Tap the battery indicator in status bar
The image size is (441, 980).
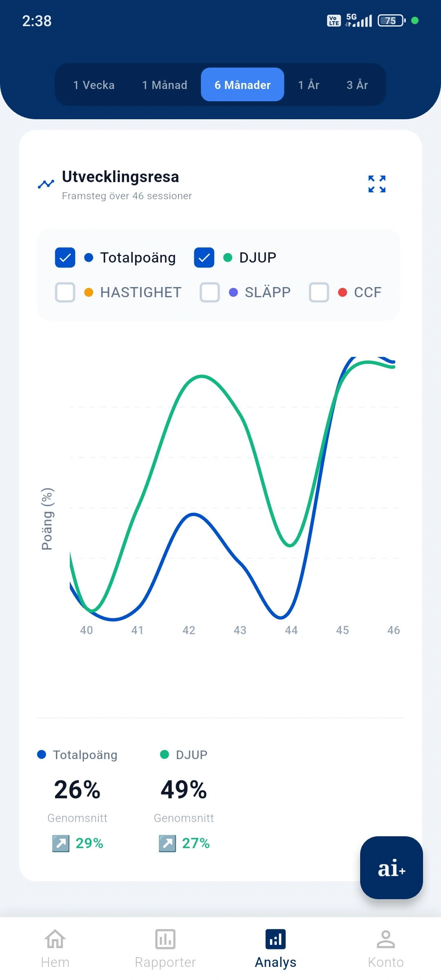(x=391, y=20)
